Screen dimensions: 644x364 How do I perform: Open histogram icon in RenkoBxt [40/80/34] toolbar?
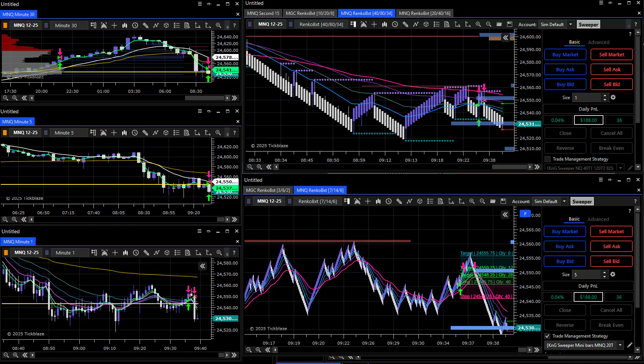[364, 24]
